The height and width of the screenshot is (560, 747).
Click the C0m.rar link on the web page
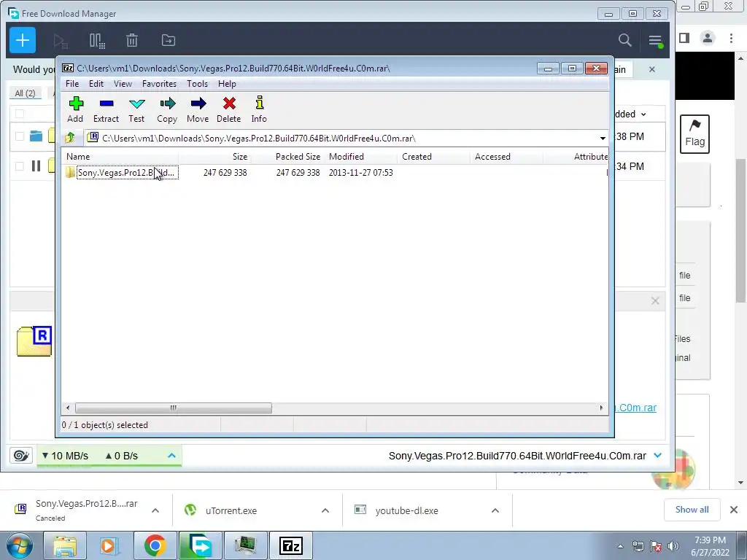point(635,408)
